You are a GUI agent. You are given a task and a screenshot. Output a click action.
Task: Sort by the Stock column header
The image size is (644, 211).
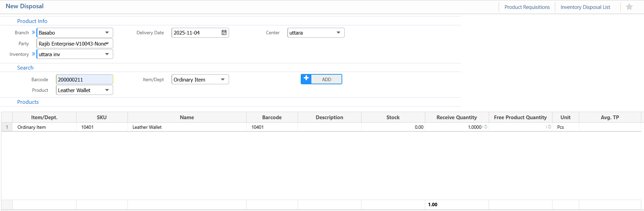point(393,117)
